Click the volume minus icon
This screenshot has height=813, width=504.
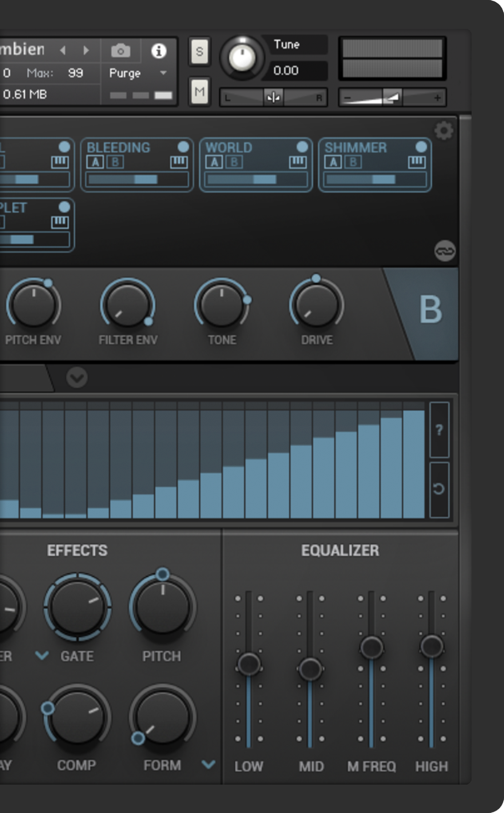348,97
